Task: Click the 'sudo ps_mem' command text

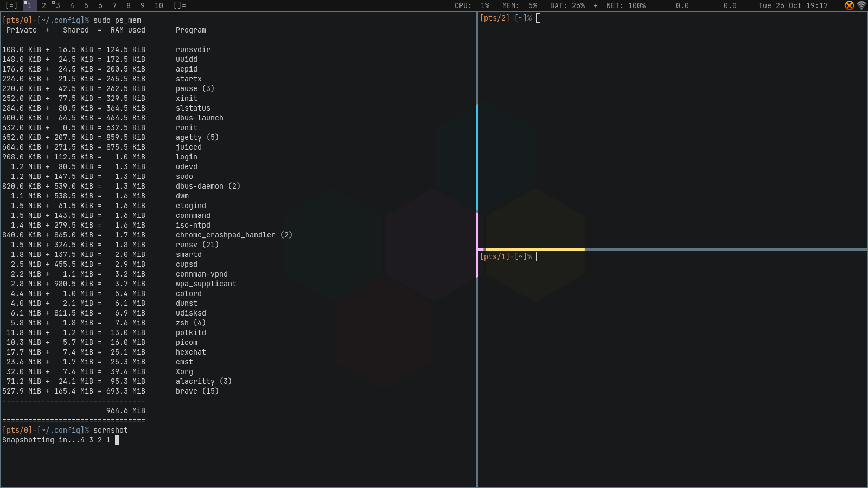Action: pos(117,21)
